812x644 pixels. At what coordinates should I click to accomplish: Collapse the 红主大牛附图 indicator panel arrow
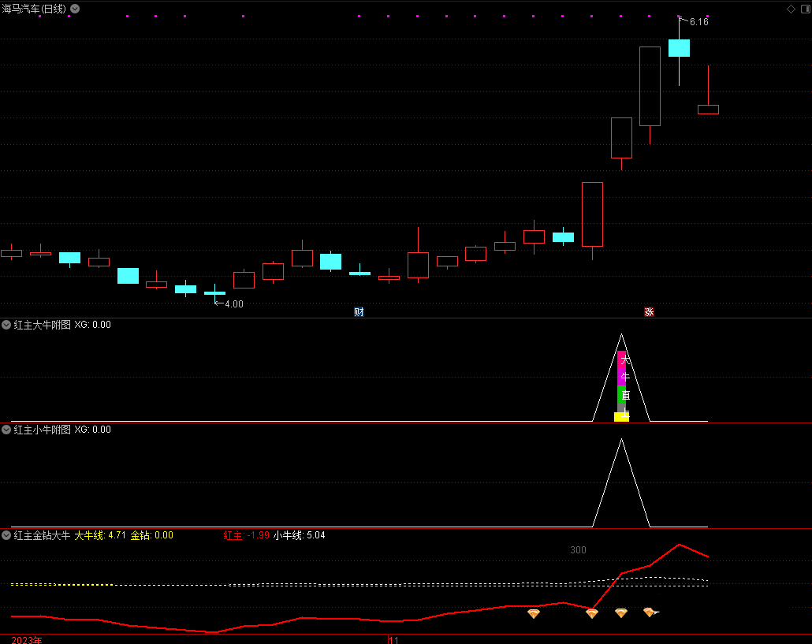6,325
